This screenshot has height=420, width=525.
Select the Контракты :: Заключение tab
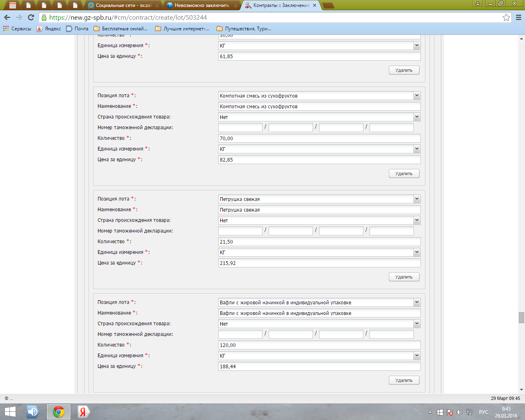(x=281, y=5)
